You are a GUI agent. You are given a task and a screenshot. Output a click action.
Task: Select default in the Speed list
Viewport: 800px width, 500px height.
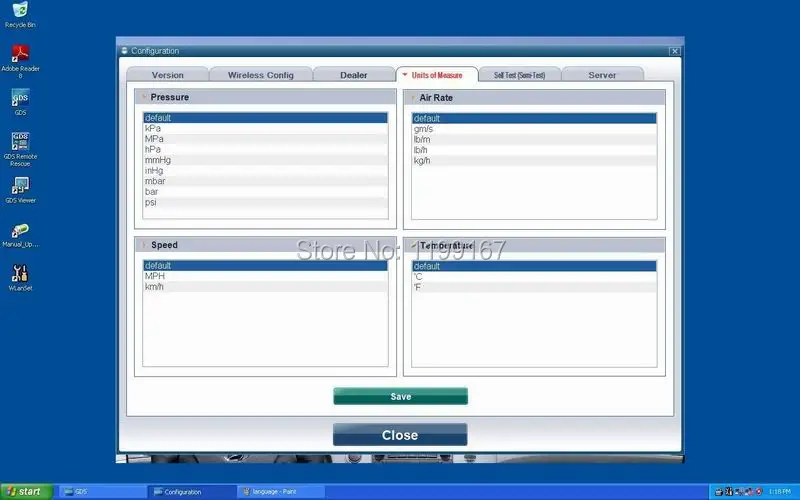pos(265,266)
